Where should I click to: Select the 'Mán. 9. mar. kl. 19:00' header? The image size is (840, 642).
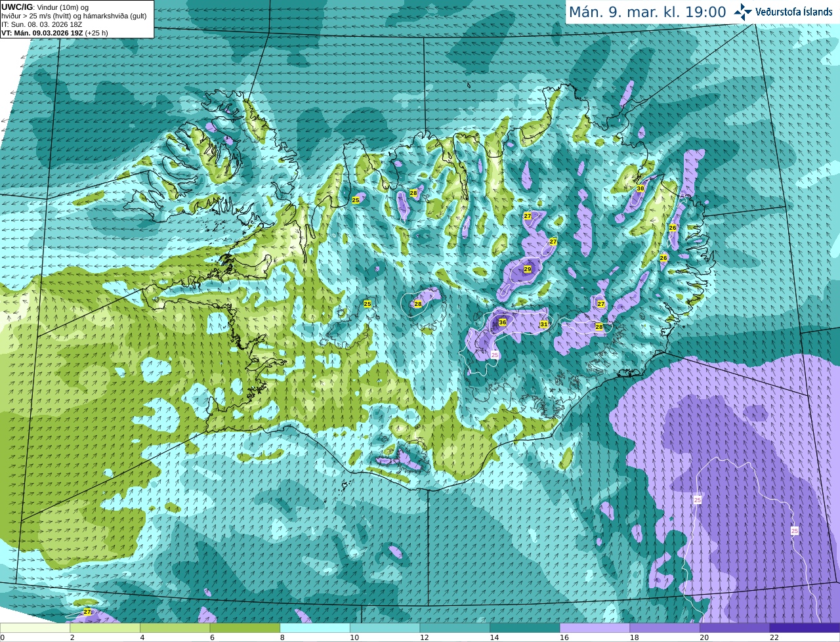pyautogui.click(x=647, y=12)
